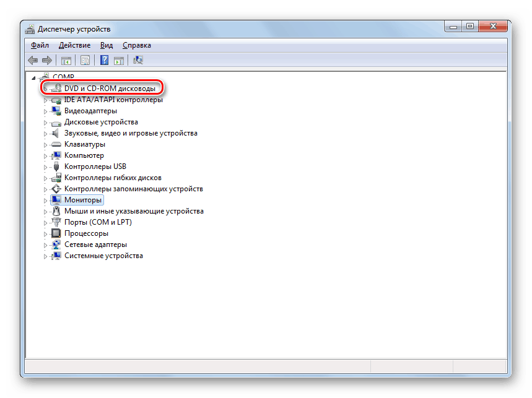Open the Вид menu
Viewport: 532px width, 398px height.
coord(107,45)
